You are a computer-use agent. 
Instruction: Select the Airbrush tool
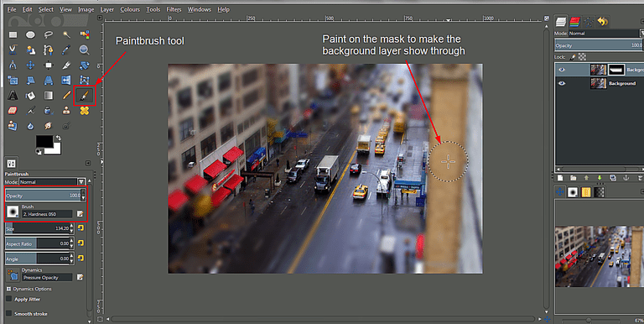click(30, 110)
